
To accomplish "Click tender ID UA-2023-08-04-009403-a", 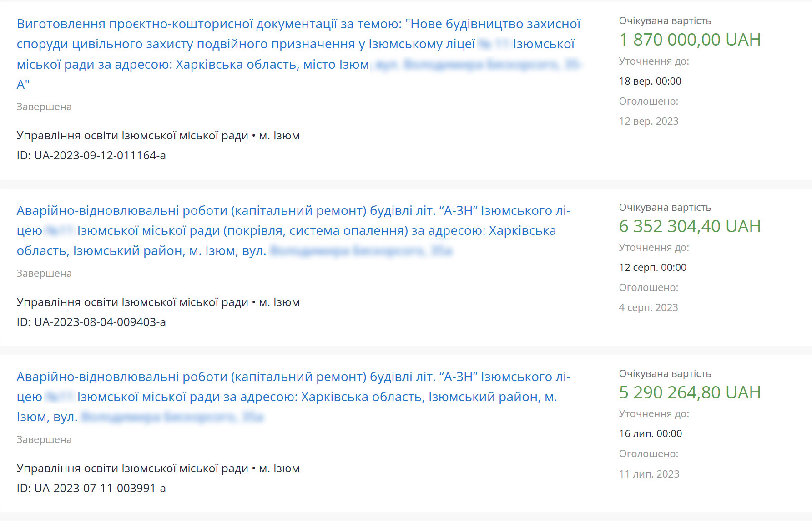I will pyautogui.click(x=91, y=322).
